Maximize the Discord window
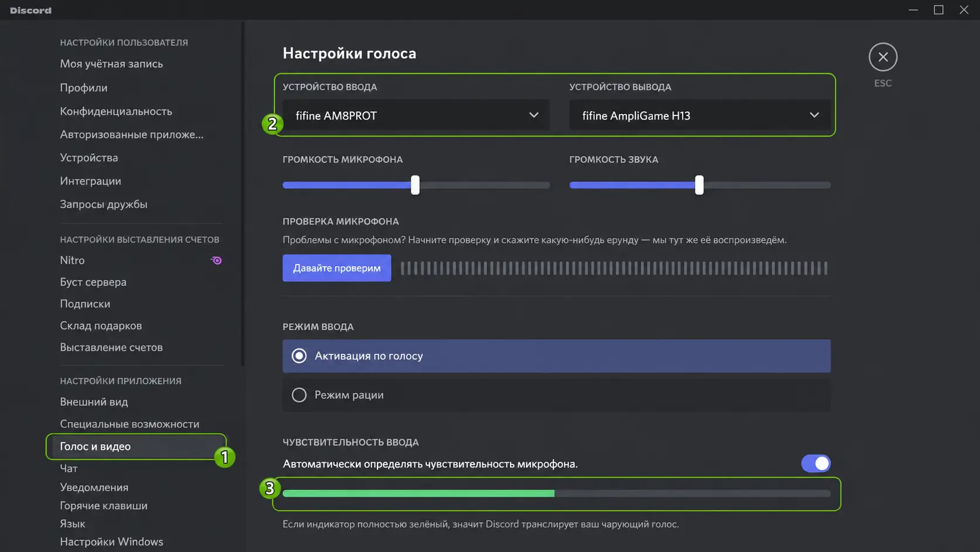This screenshot has width=980, height=552. point(938,10)
